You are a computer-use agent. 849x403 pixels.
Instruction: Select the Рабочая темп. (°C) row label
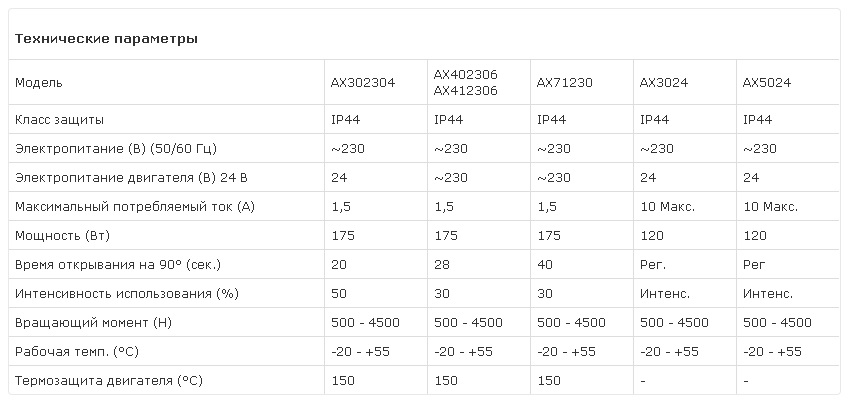(x=77, y=352)
